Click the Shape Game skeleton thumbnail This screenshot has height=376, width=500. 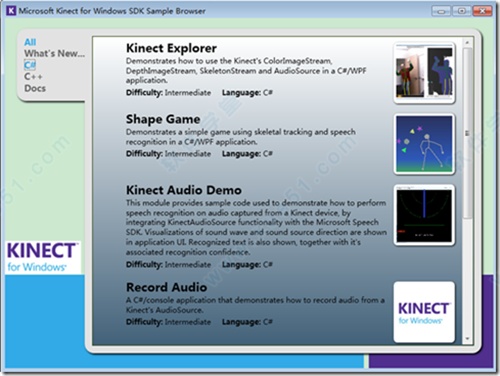coord(424,144)
